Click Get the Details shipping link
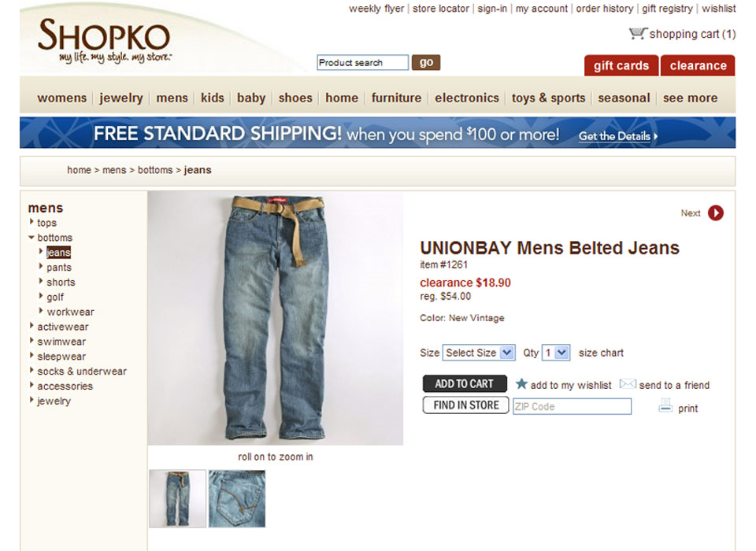 (617, 136)
